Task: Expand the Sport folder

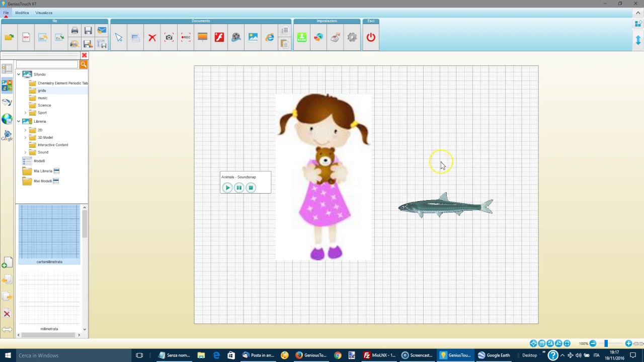Action: tap(25, 113)
